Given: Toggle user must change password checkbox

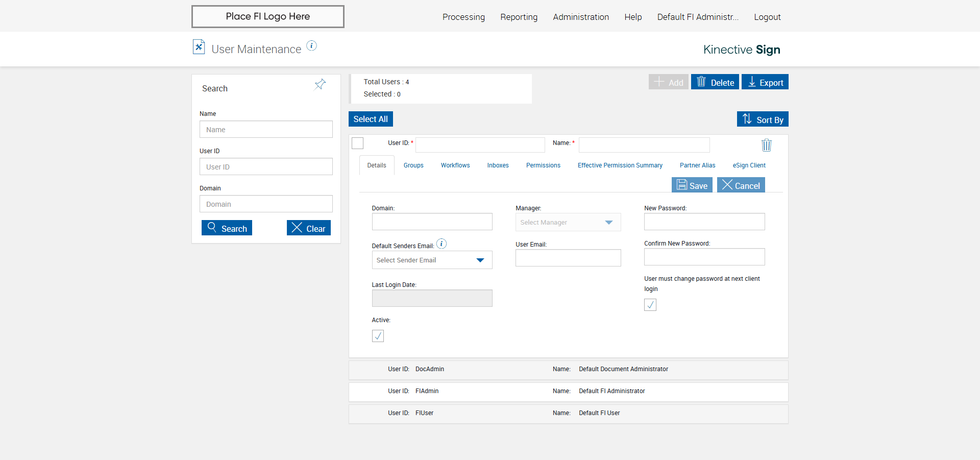Looking at the screenshot, I should pos(650,305).
